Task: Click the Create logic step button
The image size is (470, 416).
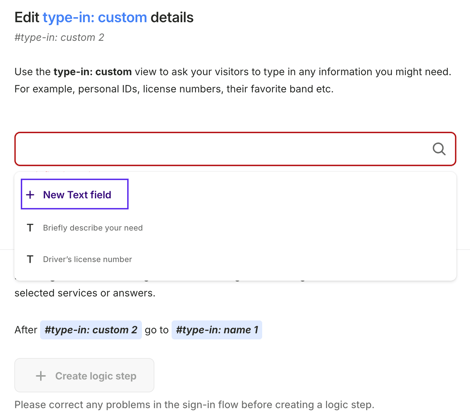Action: pyautogui.click(x=84, y=375)
